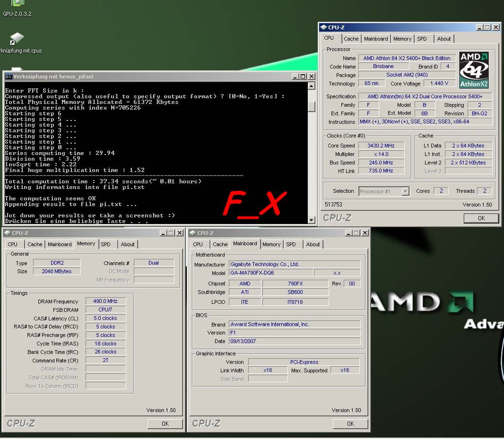
Task: Click OK in the Mainboard CPU-Z window
Action: pyautogui.click(x=350, y=424)
